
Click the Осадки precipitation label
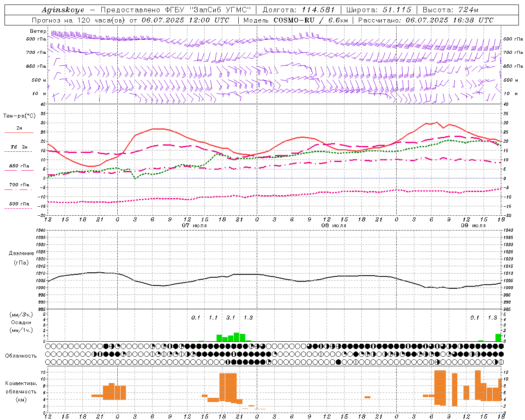click(21, 322)
